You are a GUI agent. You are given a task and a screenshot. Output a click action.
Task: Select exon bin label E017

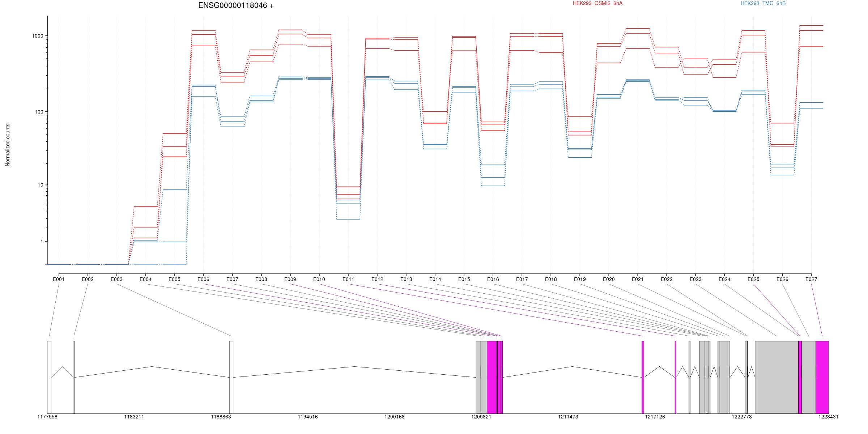522,279
